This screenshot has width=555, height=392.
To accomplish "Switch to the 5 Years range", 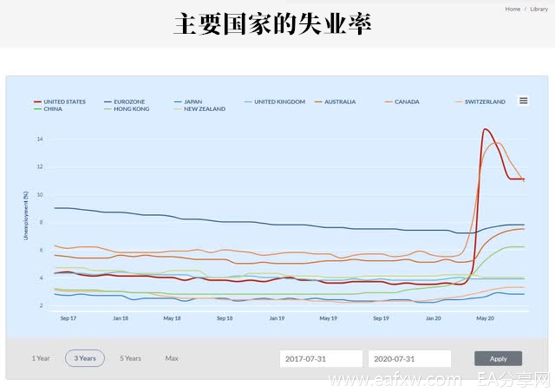I will coord(130,358).
